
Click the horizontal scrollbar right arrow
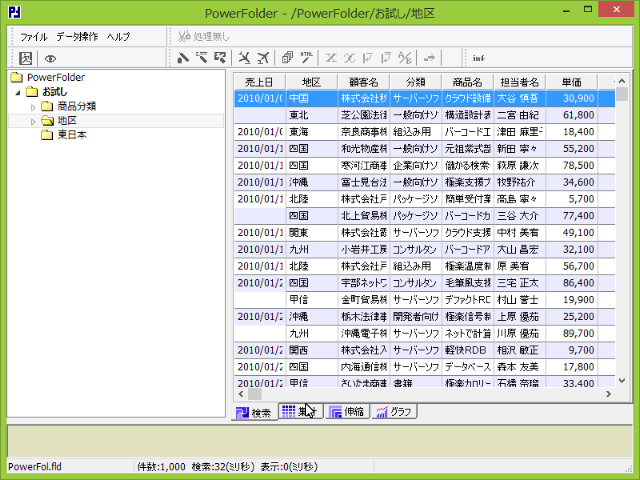pyautogui.click(x=609, y=394)
